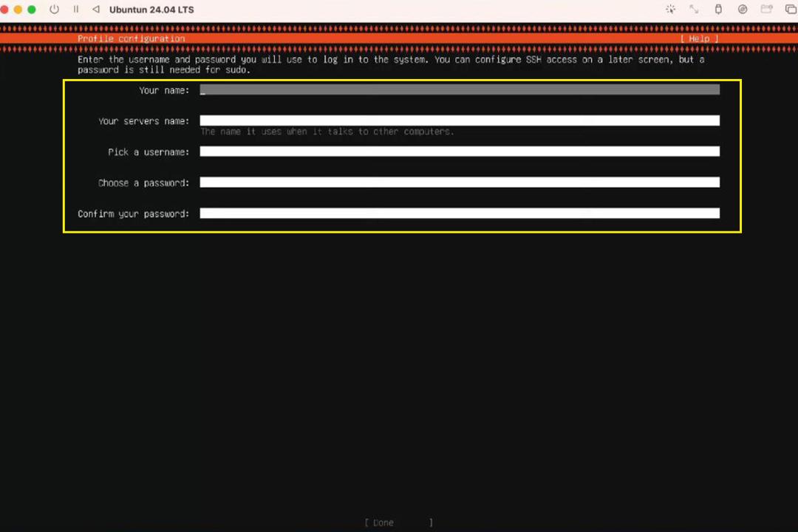798x532 pixels.
Task: Click the overlapping windows icon
Action: pos(791,9)
